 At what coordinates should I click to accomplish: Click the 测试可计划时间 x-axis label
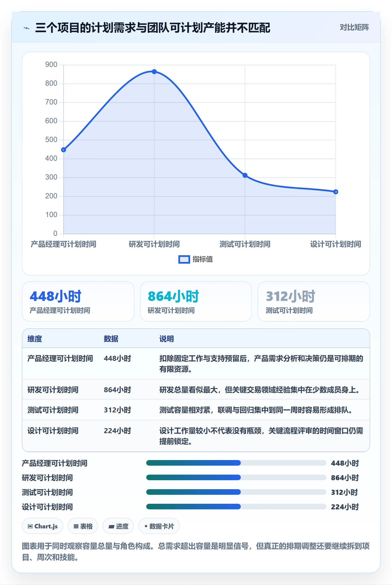245,244
